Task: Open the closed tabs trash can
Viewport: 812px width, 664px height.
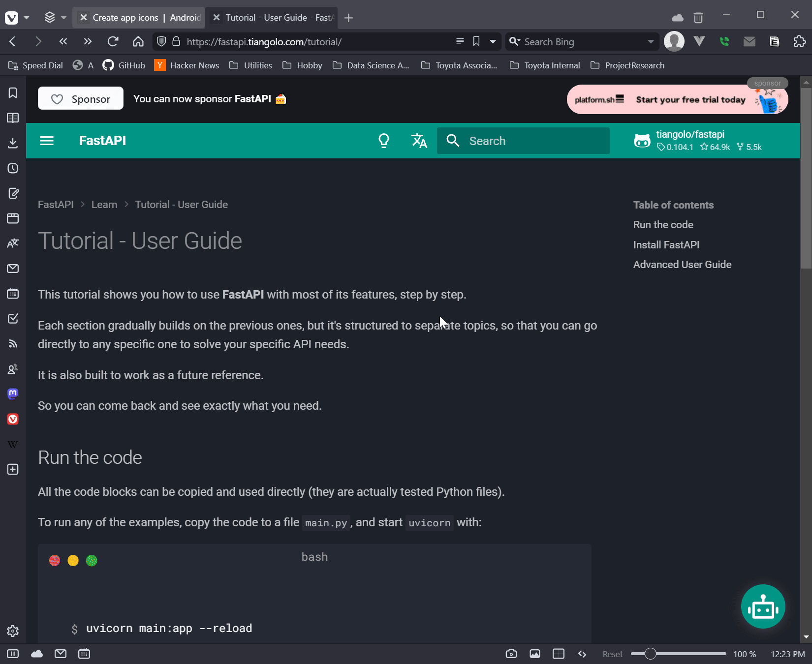Action: 698,18
